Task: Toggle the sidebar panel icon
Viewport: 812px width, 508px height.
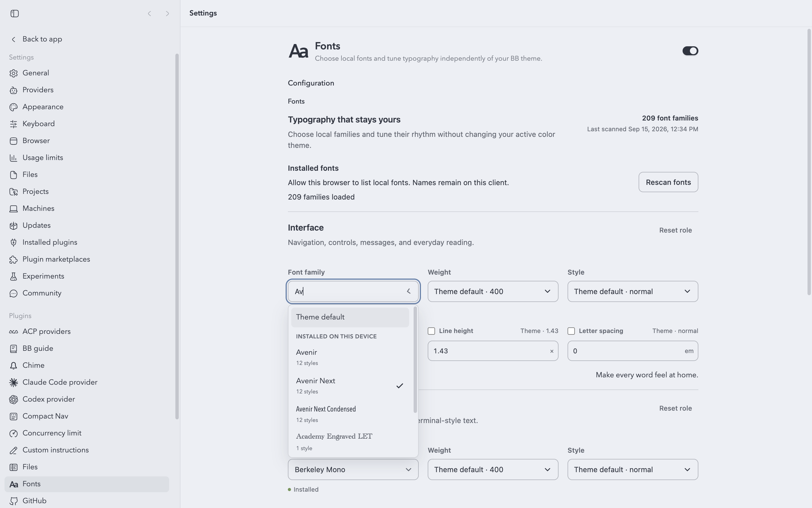Action: [x=14, y=14]
